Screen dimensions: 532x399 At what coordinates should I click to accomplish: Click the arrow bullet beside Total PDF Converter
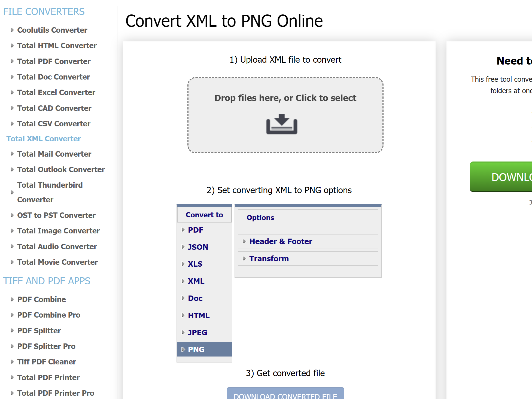(12, 61)
